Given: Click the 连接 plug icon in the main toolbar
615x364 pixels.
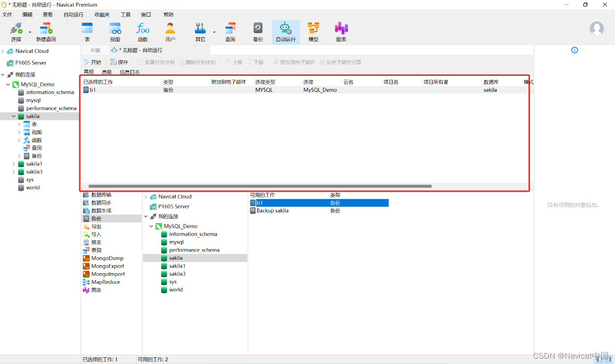Looking at the screenshot, I should pyautogui.click(x=16, y=29).
